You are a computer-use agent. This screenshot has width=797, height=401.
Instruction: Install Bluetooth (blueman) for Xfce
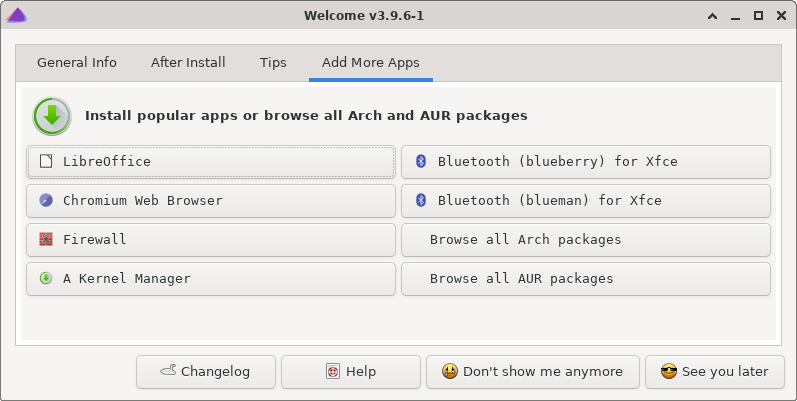point(586,201)
